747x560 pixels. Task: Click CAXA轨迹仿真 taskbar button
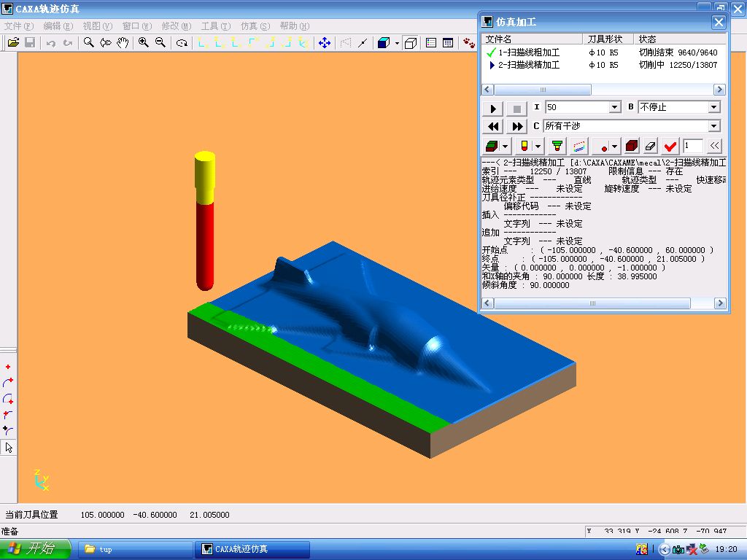point(252,550)
